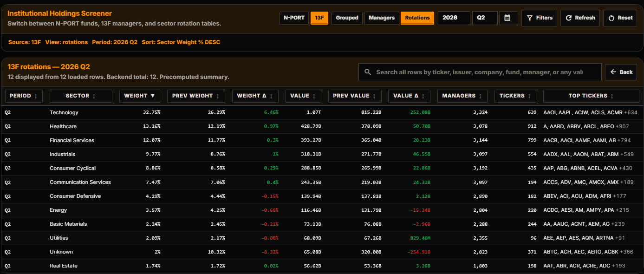Click the back arrow icon
The height and width of the screenshot is (274, 644).
(x=613, y=72)
